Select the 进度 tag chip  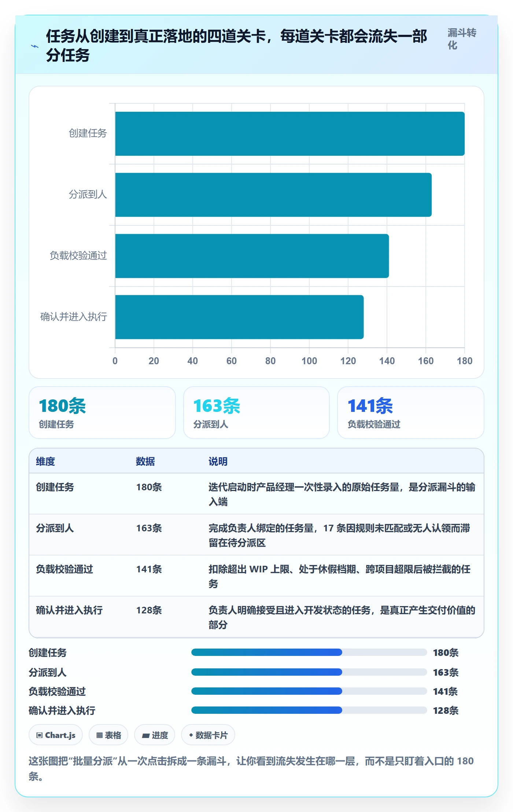click(x=155, y=735)
